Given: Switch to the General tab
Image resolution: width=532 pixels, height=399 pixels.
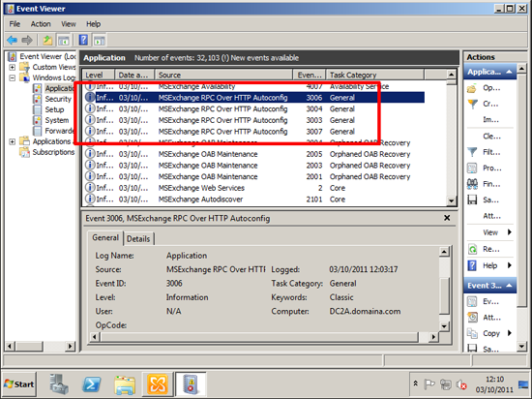Looking at the screenshot, I should coord(105,237).
